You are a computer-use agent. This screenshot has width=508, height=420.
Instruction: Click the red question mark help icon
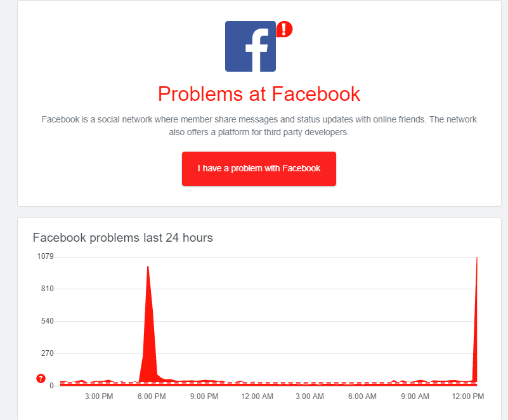[41, 378]
